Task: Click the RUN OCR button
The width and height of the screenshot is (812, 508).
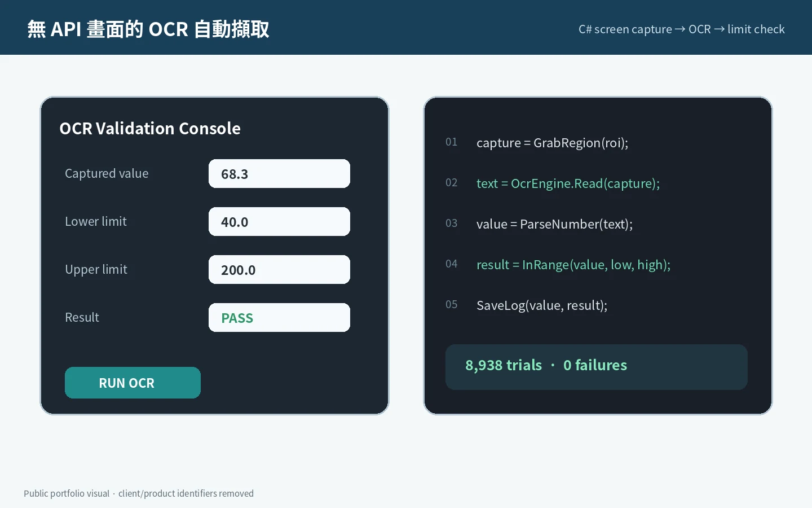Action: point(133,383)
